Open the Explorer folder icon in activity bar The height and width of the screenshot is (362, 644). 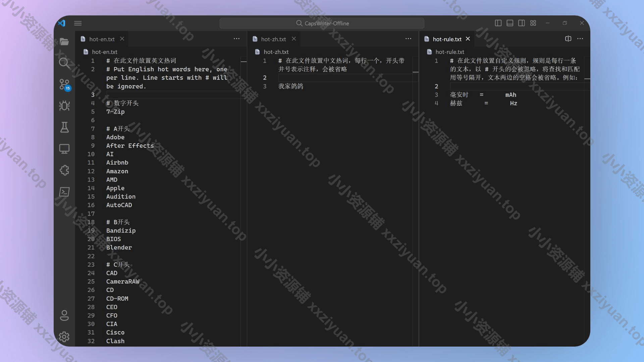64,42
